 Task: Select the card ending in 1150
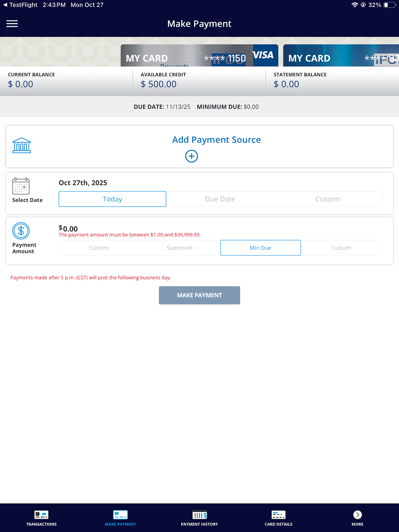(x=199, y=55)
